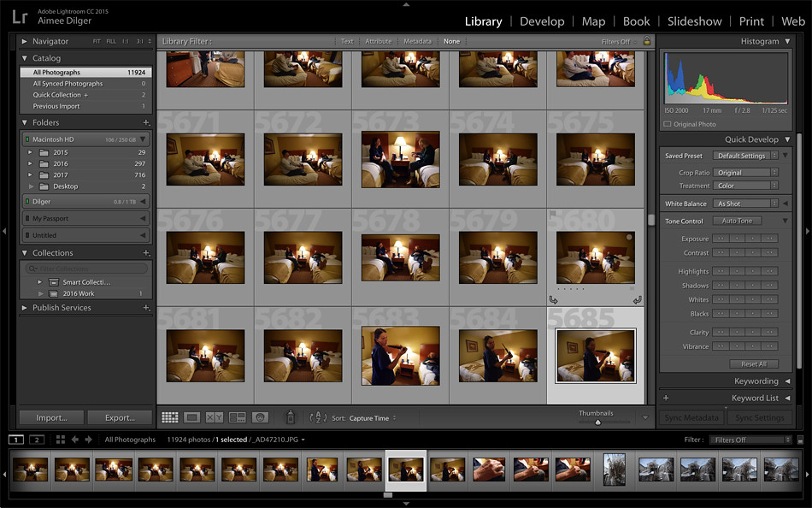The width and height of the screenshot is (812, 508).
Task: Set Navigator zoom to 1:1
Action: pos(126,41)
